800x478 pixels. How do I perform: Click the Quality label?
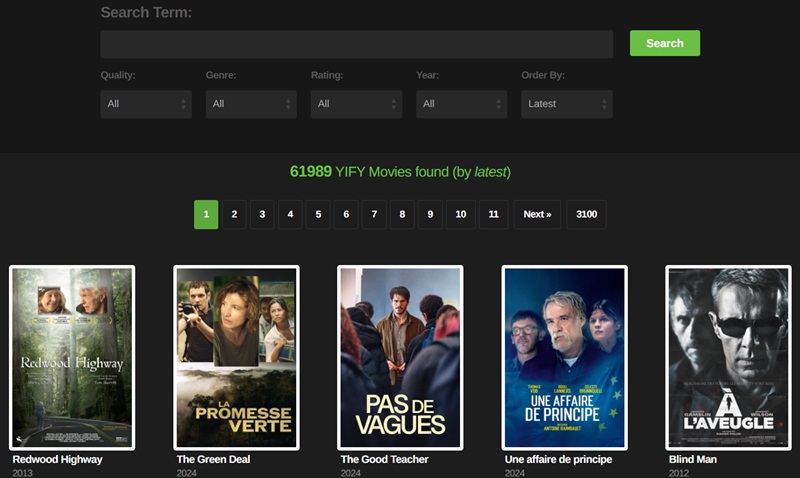(118, 75)
